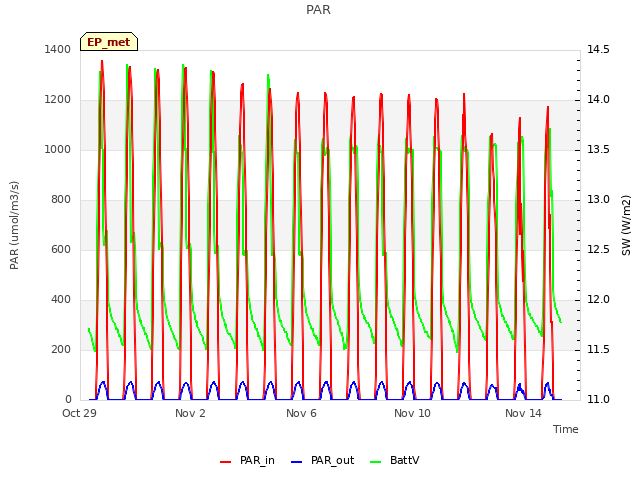Click the Oct 29 x-axis tick label
This screenshot has height=480, width=640.
click(x=79, y=413)
